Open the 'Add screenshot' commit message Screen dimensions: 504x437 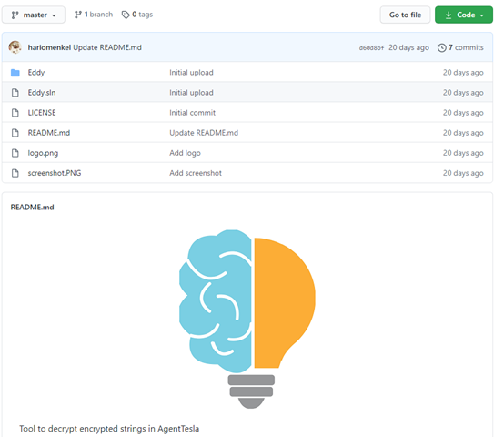(196, 173)
